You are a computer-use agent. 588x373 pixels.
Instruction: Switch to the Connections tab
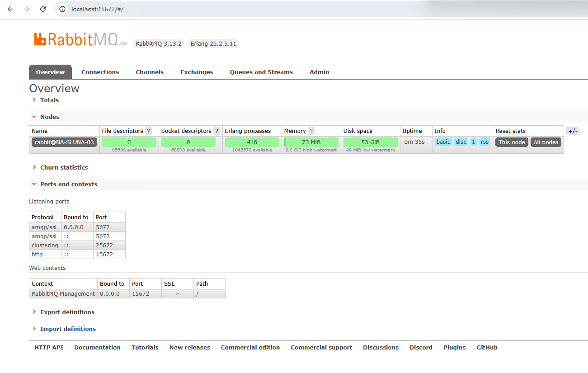[100, 72]
